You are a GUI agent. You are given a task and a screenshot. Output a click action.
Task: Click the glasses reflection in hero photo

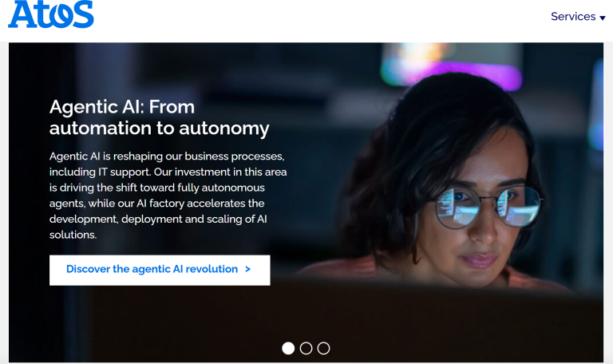(488, 207)
